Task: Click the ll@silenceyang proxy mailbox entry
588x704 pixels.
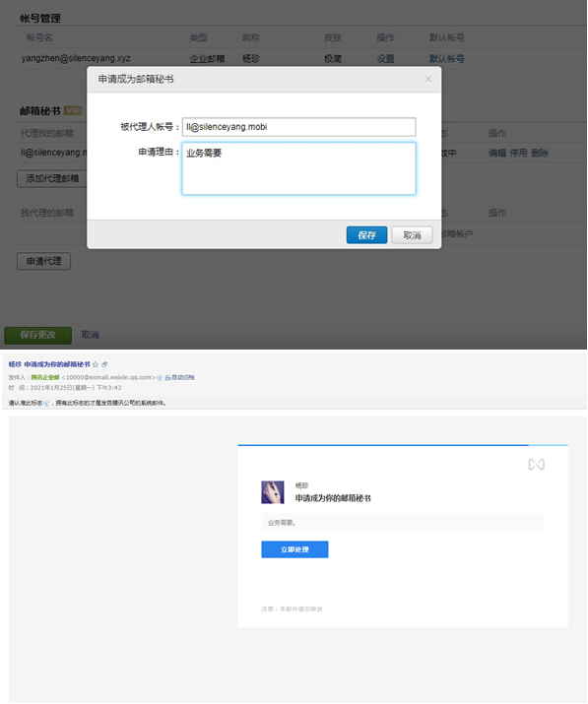Action: click(53, 153)
